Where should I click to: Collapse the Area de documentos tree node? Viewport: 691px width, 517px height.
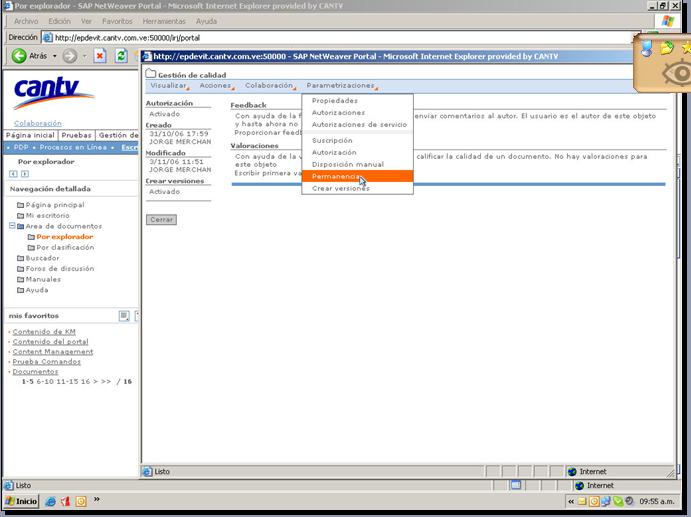pyautogui.click(x=12, y=226)
